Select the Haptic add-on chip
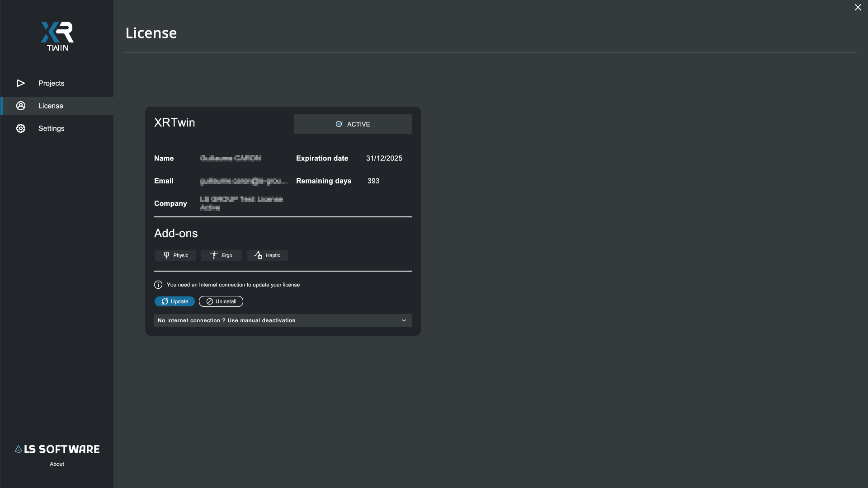Screen dimensions: 868x488 (268, 255)
